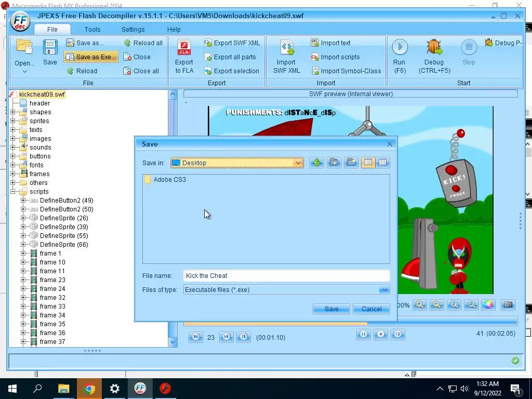
Task: Open the Tools ribbon tab
Action: tap(92, 30)
